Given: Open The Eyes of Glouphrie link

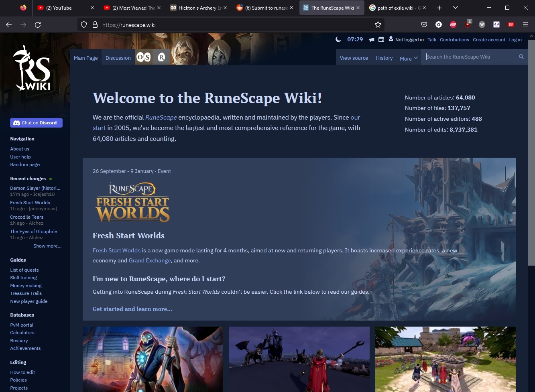Looking at the screenshot, I should click(34, 232).
